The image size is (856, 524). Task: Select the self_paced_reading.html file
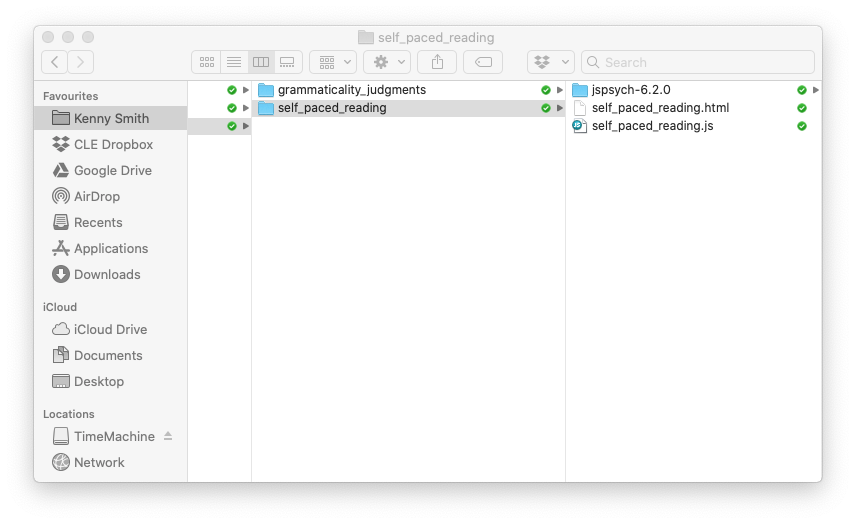click(660, 108)
